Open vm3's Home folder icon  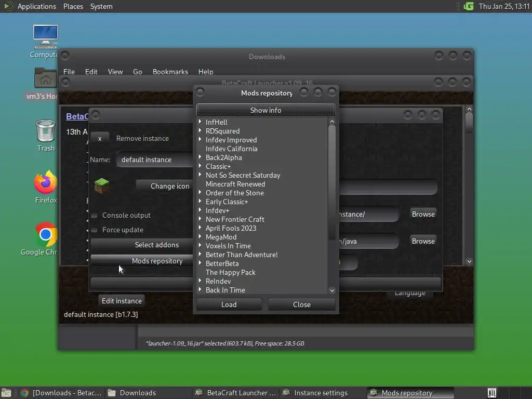point(46,78)
